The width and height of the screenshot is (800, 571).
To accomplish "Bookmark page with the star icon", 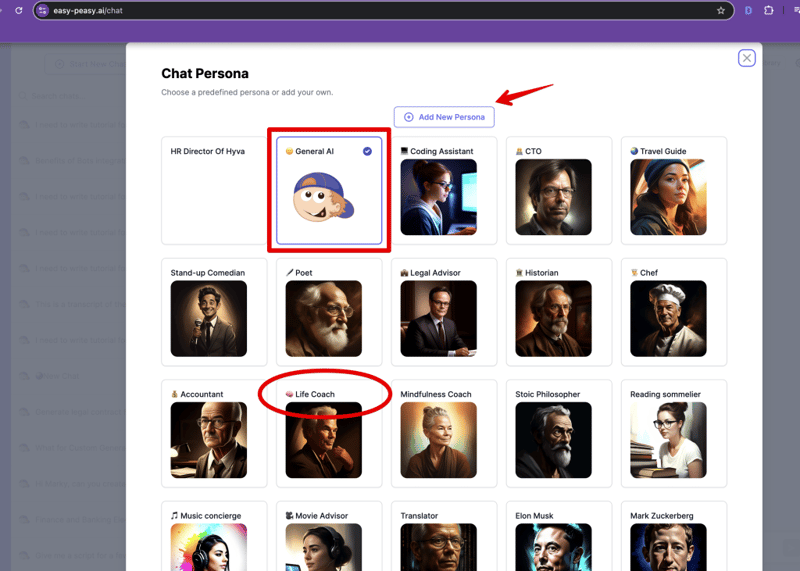I will pos(721,11).
